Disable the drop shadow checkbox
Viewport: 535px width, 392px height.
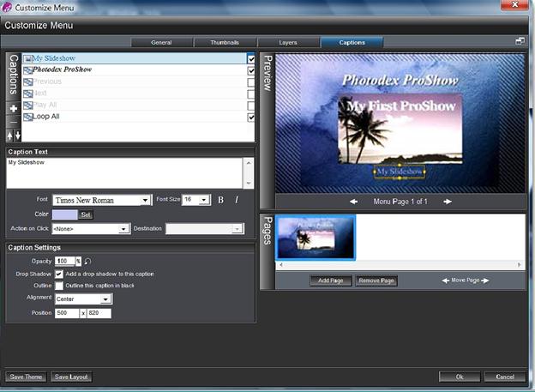click(59, 274)
